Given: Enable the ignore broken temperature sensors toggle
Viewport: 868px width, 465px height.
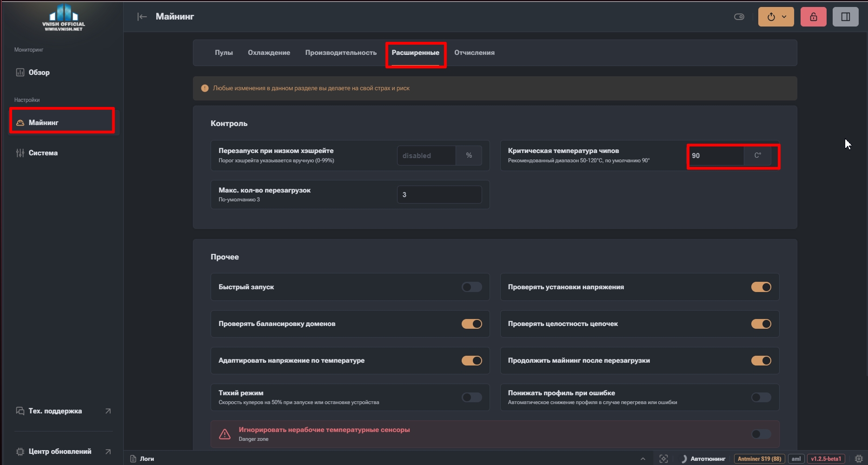Looking at the screenshot, I should (x=761, y=434).
